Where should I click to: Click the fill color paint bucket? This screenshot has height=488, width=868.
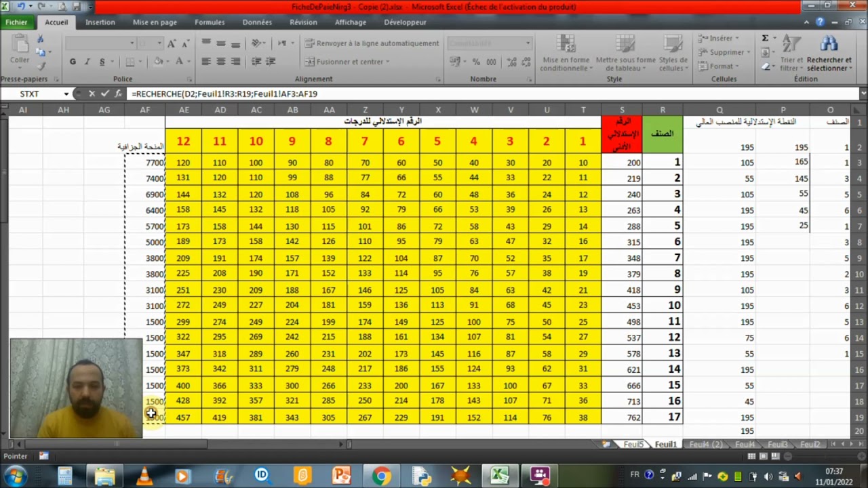pyautogui.click(x=158, y=62)
